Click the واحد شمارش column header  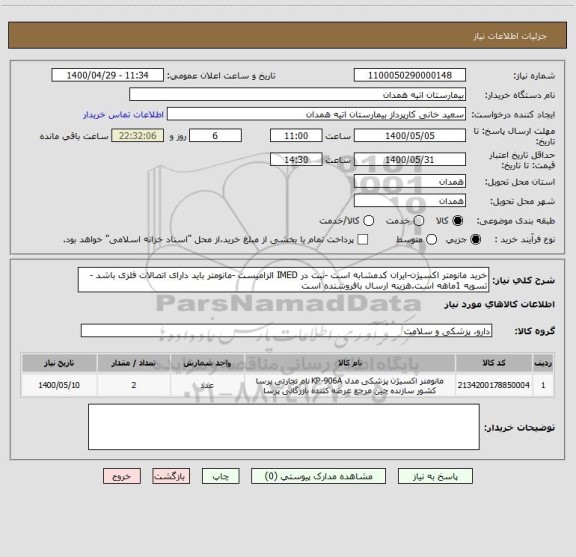(x=207, y=363)
